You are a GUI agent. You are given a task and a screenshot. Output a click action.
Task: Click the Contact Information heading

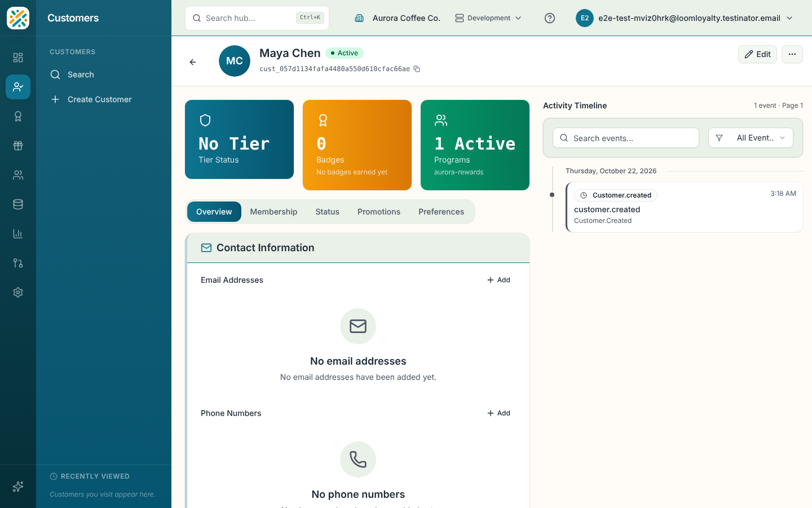(x=266, y=248)
